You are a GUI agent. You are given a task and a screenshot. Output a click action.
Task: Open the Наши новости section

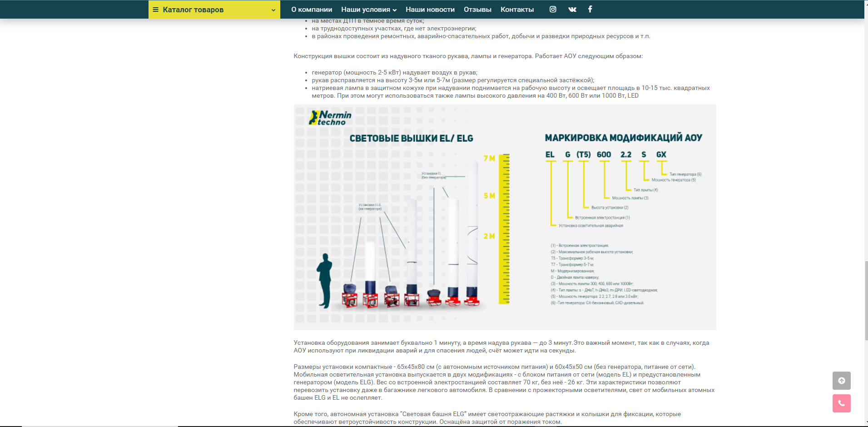430,10
